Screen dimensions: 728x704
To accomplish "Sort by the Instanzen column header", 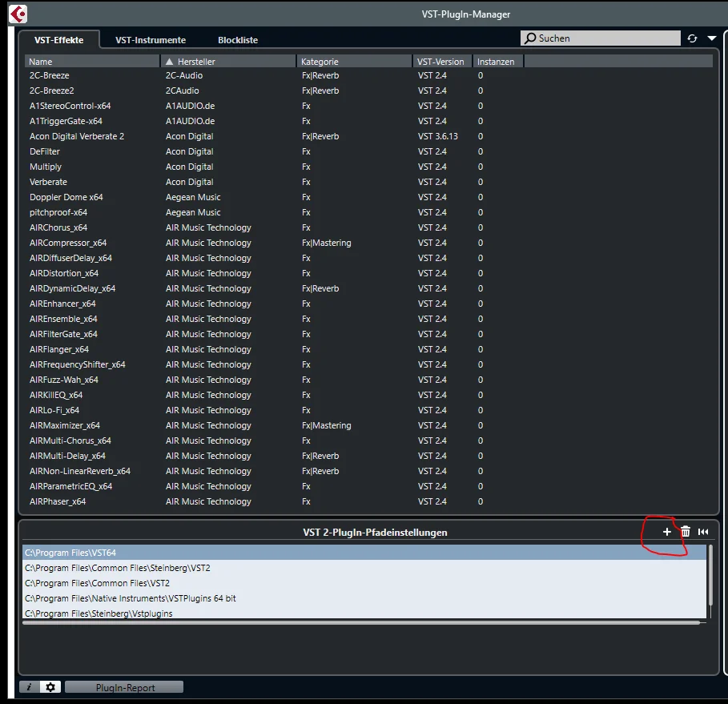I will pos(497,62).
